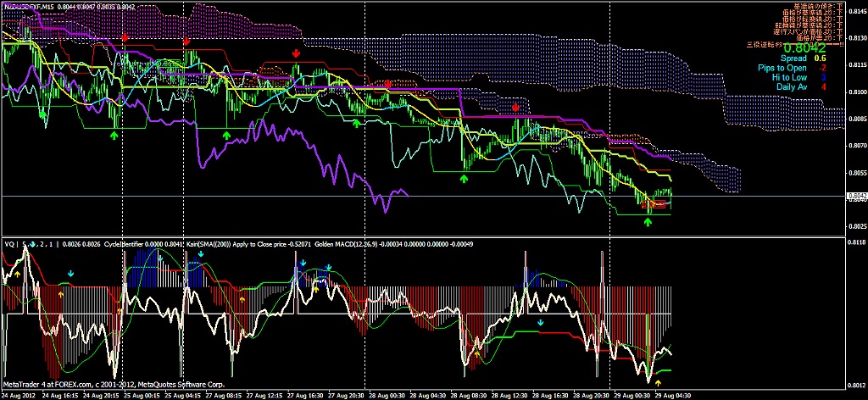The height and width of the screenshot is (400, 868).
Task: Click rightmost yellow up arrow in indicator window
Action: click(x=658, y=382)
